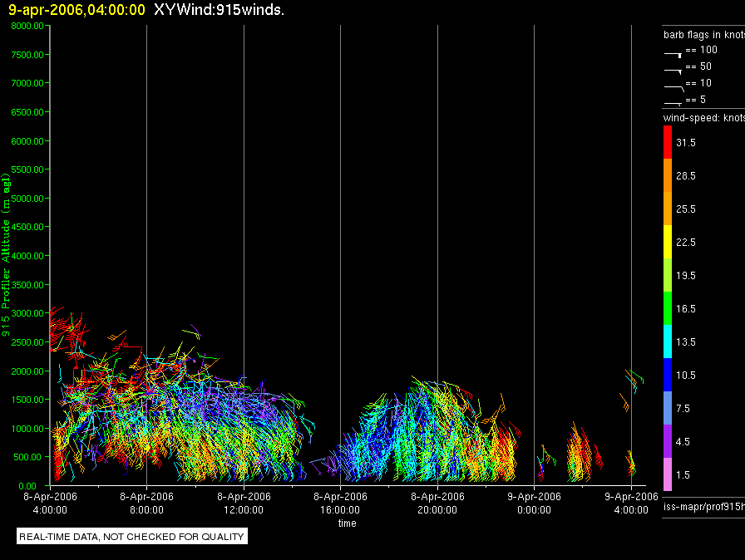The height and width of the screenshot is (560, 745).
Task: Click the 3500.00 altitude tick label
Action: pyautogui.click(x=27, y=285)
